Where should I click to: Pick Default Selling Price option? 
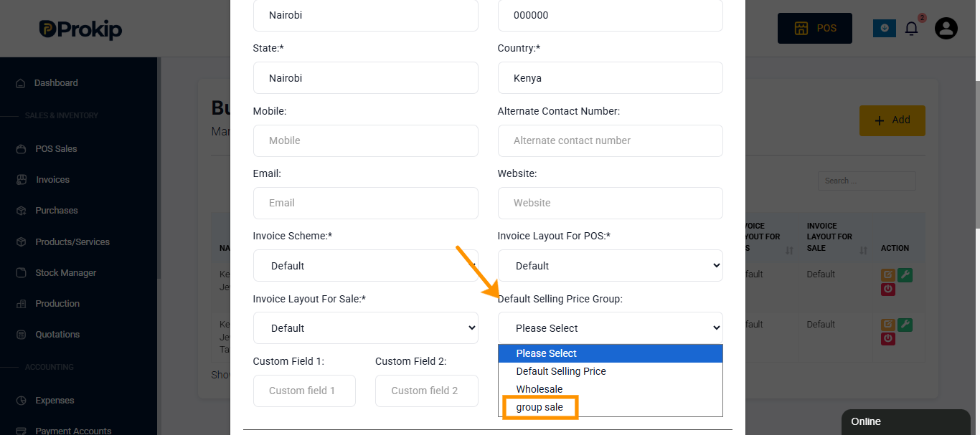click(561, 371)
